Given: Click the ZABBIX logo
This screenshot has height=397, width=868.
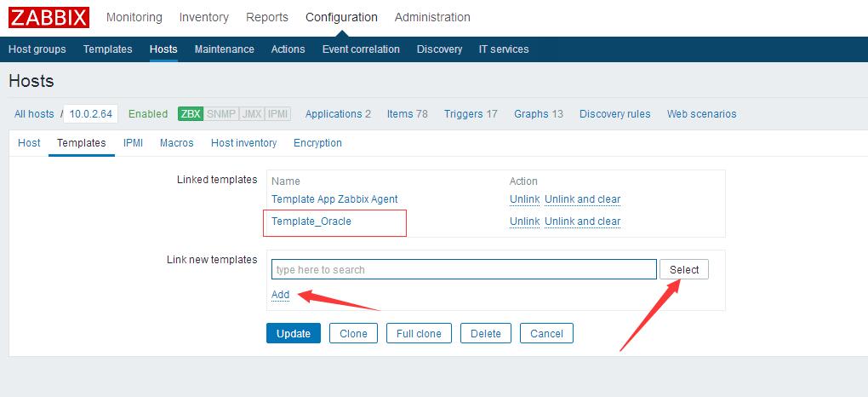Looking at the screenshot, I should click(x=49, y=17).
